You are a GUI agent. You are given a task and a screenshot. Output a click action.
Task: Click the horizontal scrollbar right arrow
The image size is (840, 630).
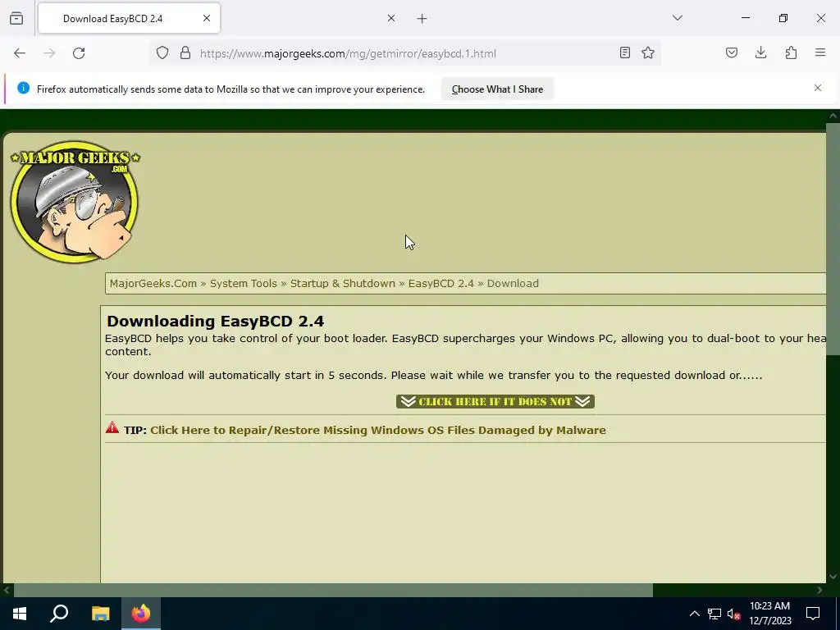tap(819, 591)
